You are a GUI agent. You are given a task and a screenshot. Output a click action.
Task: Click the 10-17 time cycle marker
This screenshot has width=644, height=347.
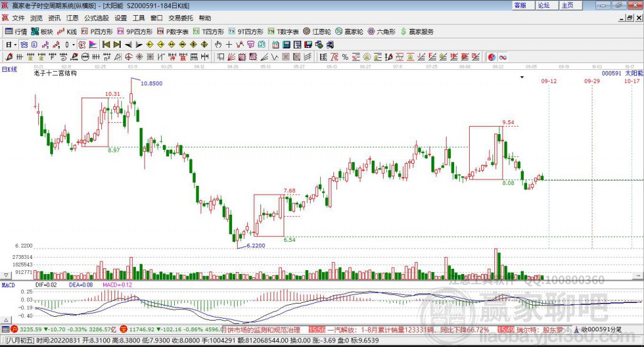coord(631,81)
